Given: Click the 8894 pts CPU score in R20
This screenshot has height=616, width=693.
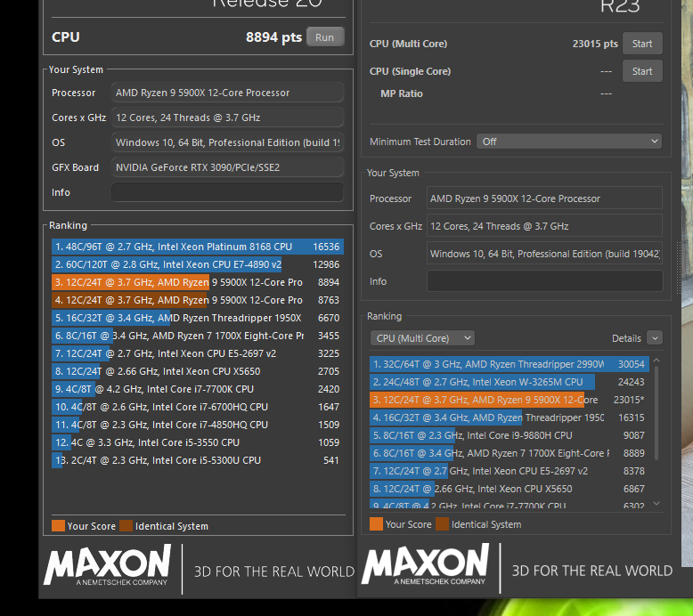Looking at the screenshot, I should (x=273, y=37).
